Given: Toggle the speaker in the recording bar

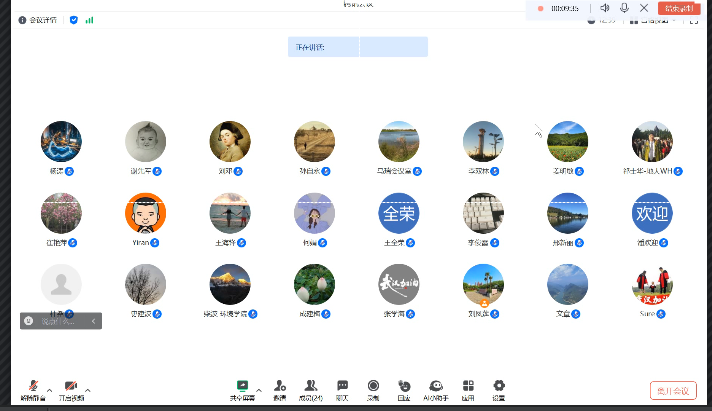Looking at the screenshot, I should (x=605, y=8).
